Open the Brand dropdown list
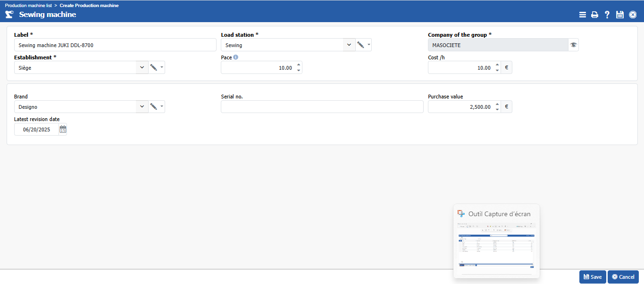Image resolution: width=644 pixels, height=284 pixels. click(x=142, y=107)
